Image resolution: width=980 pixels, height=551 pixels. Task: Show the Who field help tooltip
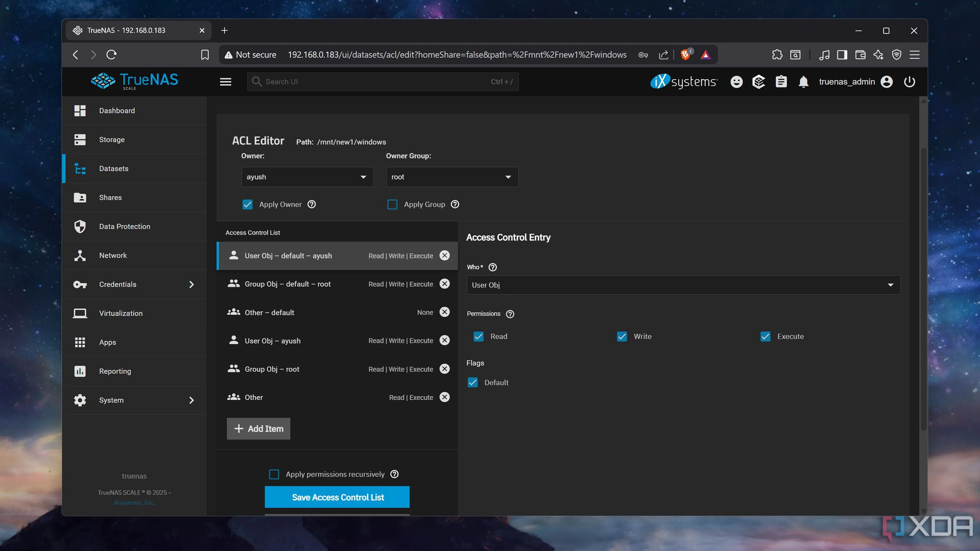coord(493,267)
